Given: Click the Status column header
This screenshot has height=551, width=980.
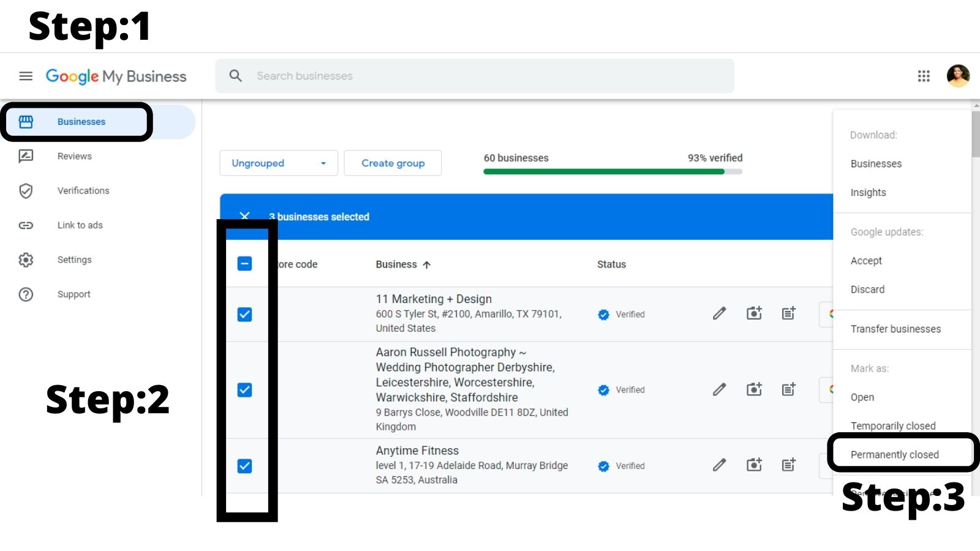Looking at the screenshot, I should pos(611,264).
